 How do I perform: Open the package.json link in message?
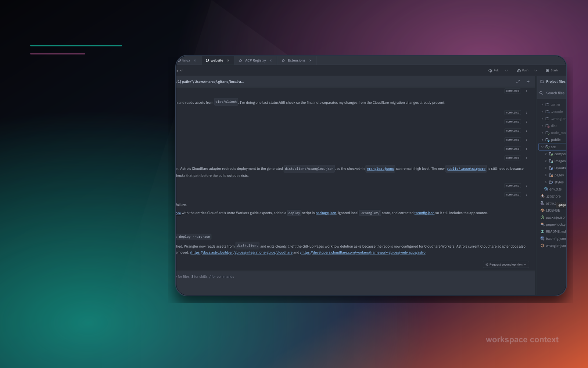pyautogui.click(x=326, y=213)
